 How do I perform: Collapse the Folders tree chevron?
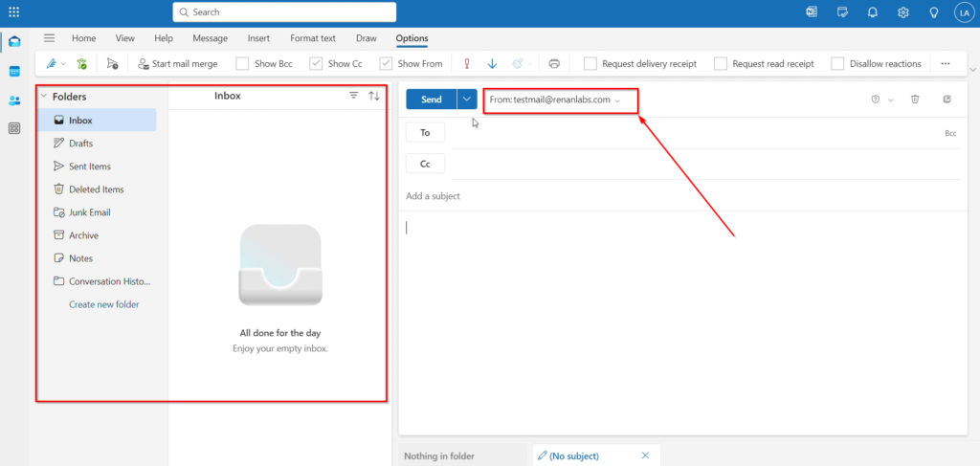[44, 97]
